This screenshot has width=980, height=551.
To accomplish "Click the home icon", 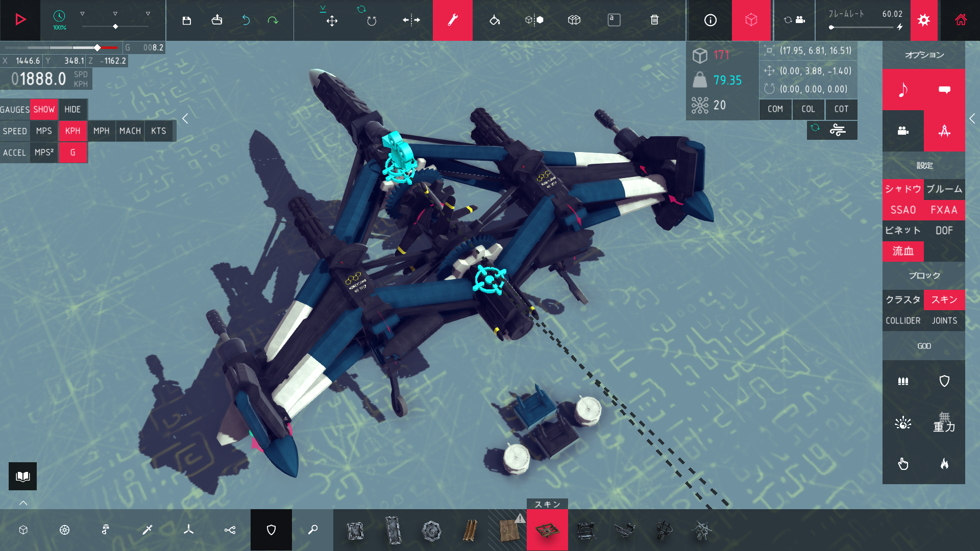I will [x=961, y=20].
